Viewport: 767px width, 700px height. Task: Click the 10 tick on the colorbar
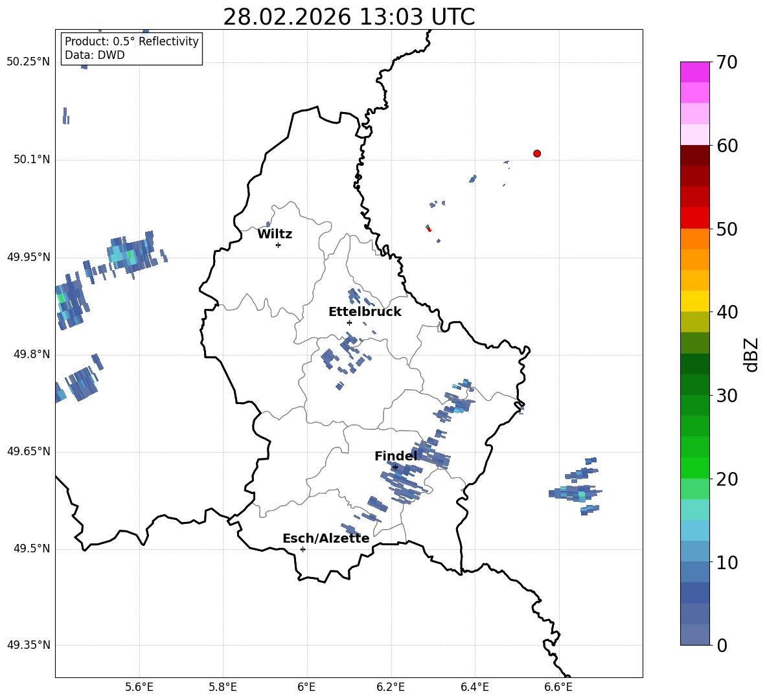[x=727, y=562]
